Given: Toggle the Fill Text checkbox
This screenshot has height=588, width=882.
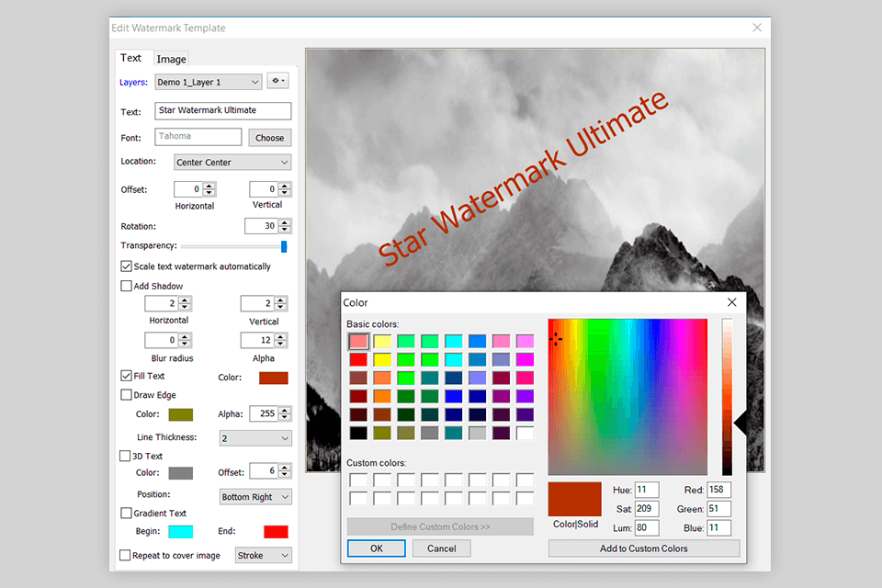Looking at the screenshot, I should pyautogui.click(x=126, y=375).
